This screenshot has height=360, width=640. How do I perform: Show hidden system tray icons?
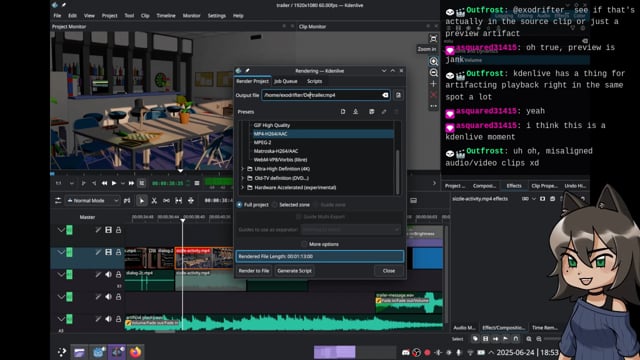tap(491, 352)
